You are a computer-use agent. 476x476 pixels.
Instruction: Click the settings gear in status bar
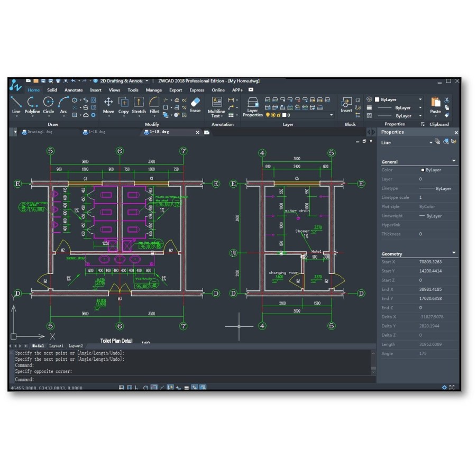click(444, 387)
